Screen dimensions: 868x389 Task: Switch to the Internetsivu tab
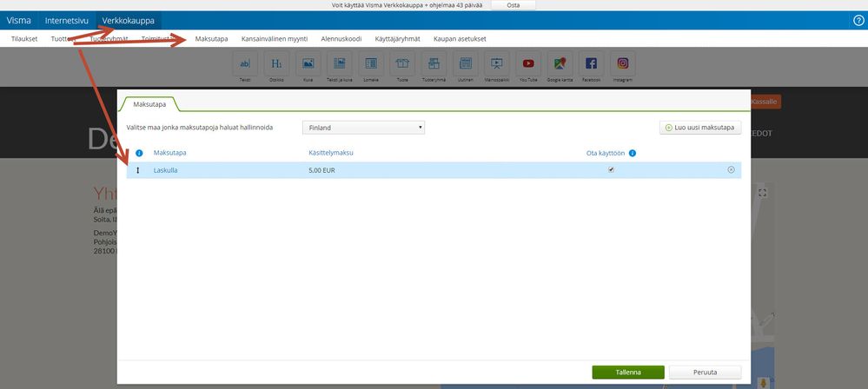point(66,21)
